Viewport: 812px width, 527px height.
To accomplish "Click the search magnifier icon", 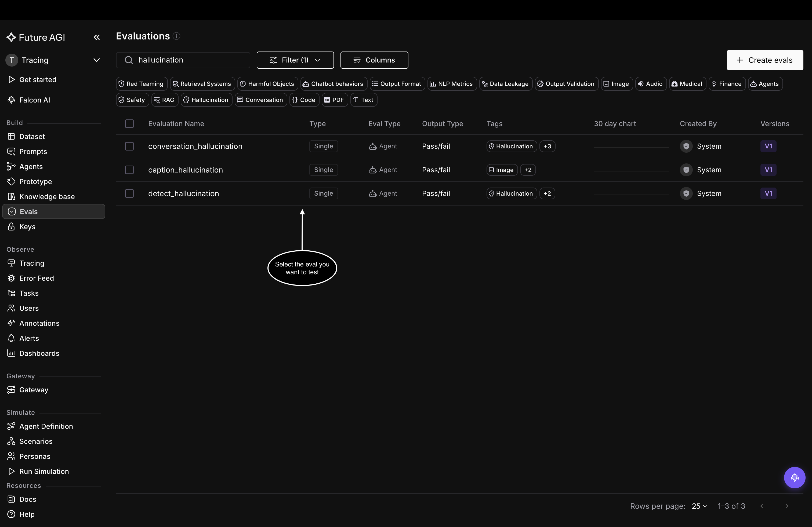I will 129,60.
